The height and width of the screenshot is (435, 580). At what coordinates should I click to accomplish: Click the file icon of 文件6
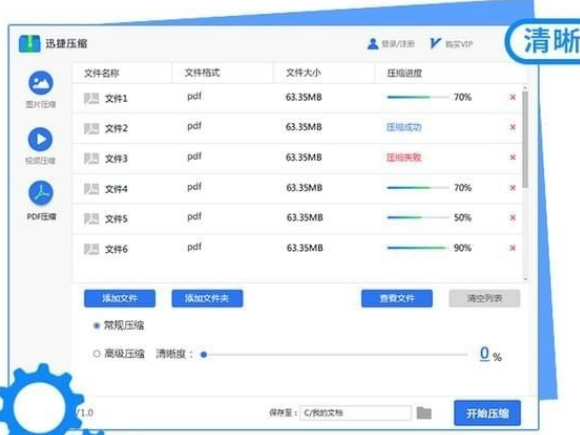pyautogui.click(x=91, y=249)
